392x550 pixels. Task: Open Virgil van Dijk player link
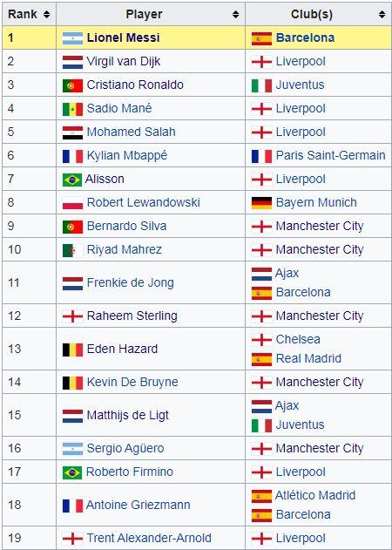pyautogui.click(x=124, y=61)
